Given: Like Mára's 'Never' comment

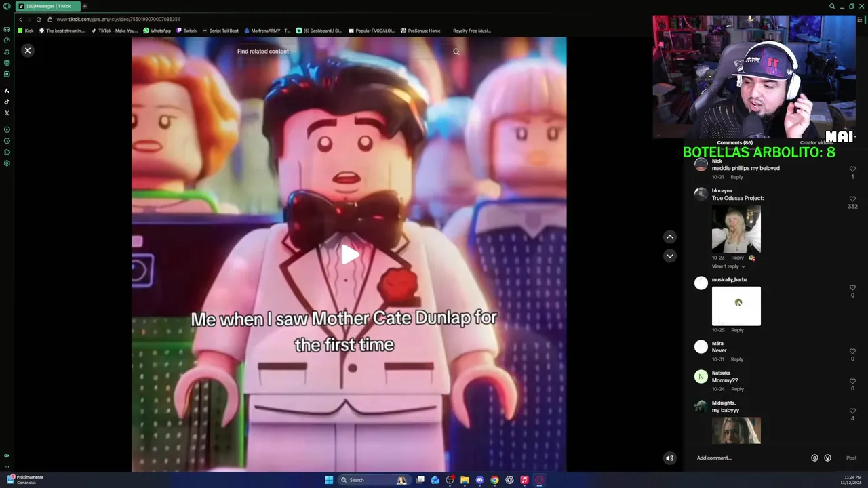Looking at the screenshot, I should tap(852, 351).
